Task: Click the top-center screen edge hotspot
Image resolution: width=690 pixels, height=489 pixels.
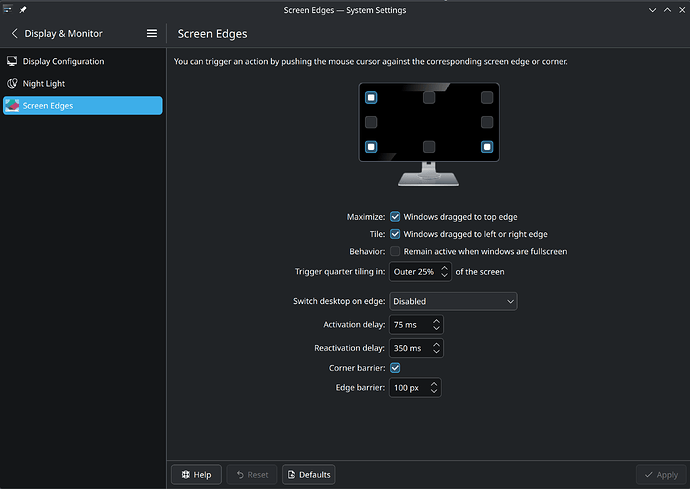Action: coord(429,98)
